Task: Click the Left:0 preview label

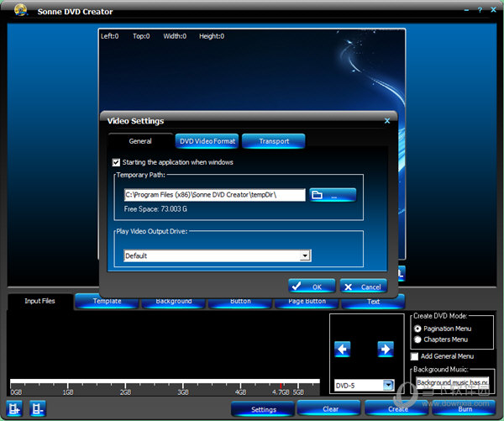Action: coord(109,36)
